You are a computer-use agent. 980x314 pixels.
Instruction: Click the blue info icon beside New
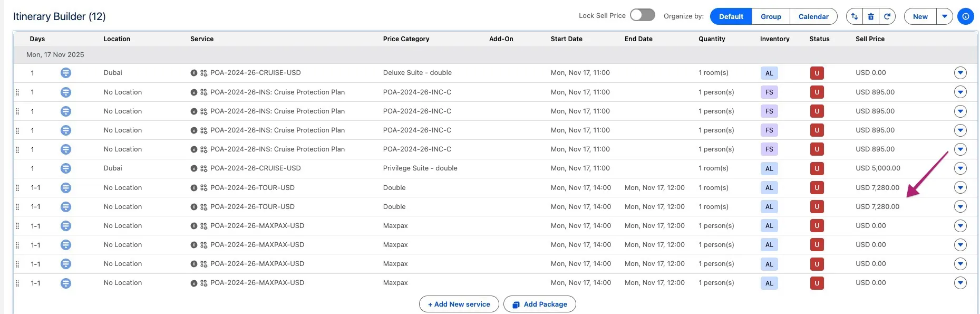click(965, 16)
